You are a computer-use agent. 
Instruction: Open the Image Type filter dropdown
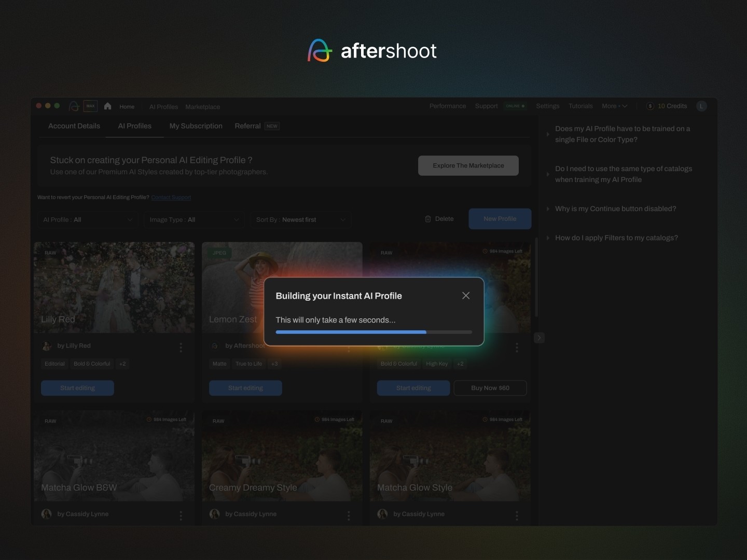pos(194,220)
